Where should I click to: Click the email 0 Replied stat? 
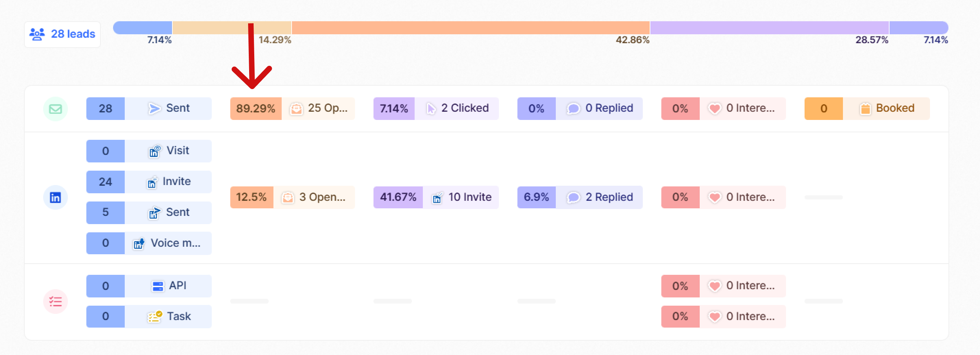579,108
